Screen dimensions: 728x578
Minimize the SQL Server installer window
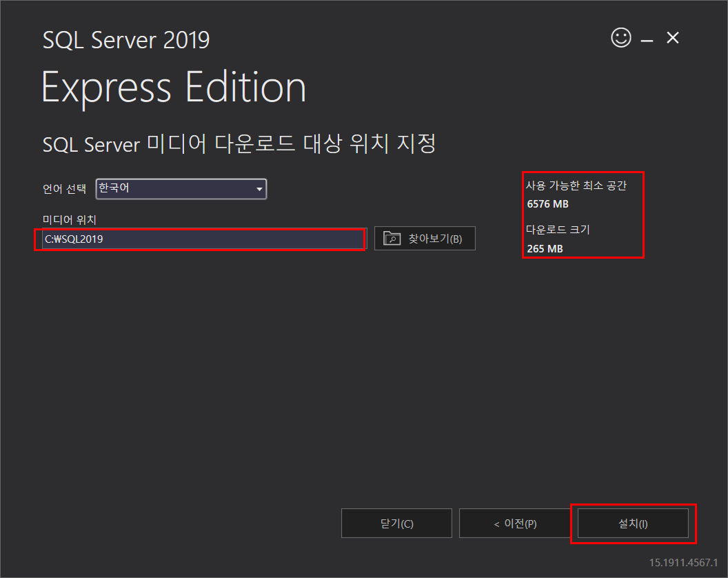click(x=647, y=41)
